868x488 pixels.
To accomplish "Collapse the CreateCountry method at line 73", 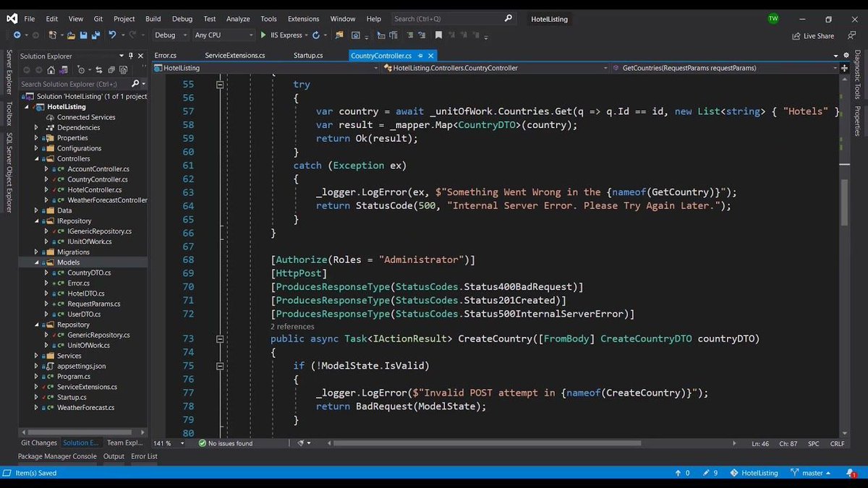I will point(220,338).
